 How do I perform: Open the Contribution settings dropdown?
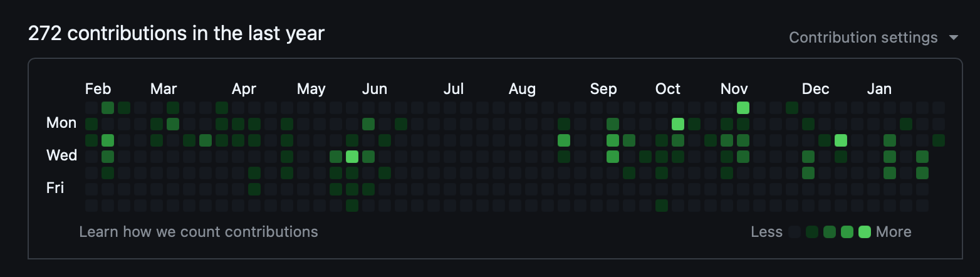[x=863, y=38]
